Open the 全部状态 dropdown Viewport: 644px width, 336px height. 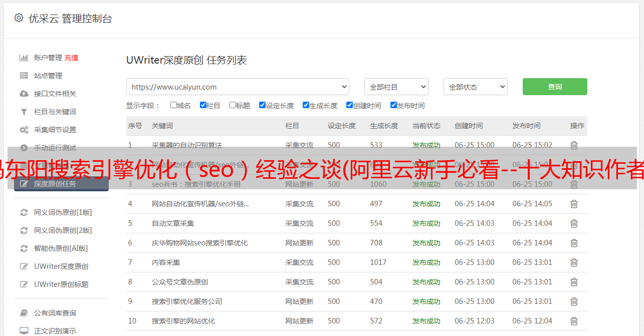tap(476, 87)
